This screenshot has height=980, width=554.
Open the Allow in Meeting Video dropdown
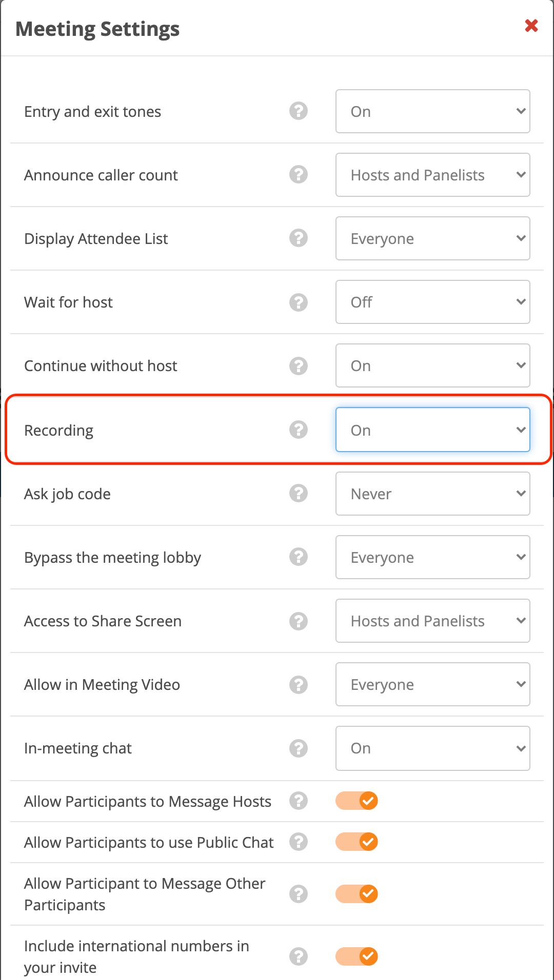tap(432, 684)
